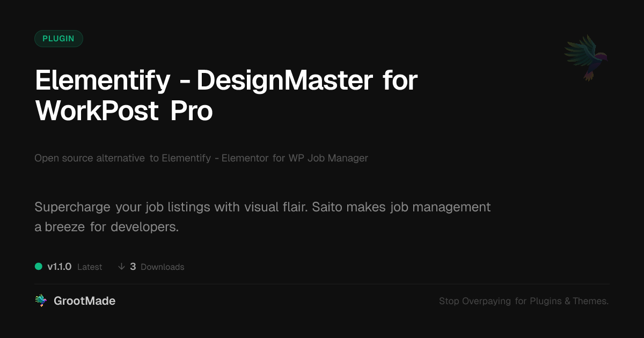Click the green PLUGIN badge
644x338 pixels.
click(x=58, y=39)
